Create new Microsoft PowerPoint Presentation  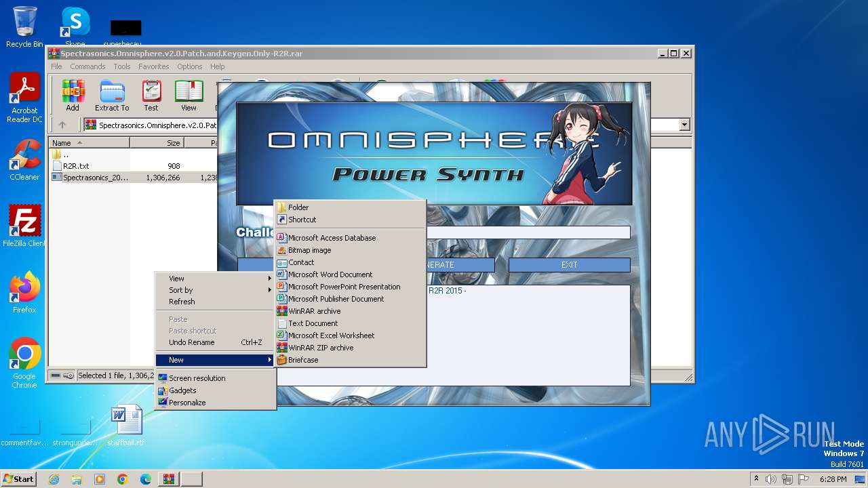(350, 287)
